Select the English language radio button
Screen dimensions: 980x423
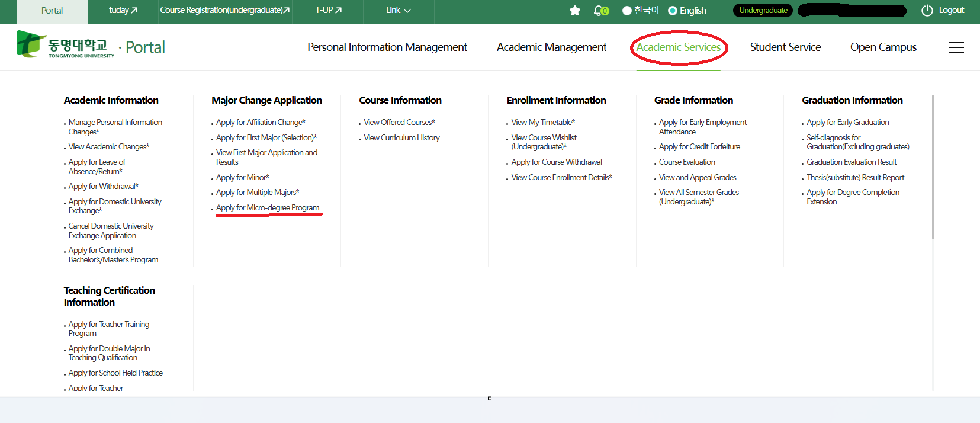click(673, 11)
